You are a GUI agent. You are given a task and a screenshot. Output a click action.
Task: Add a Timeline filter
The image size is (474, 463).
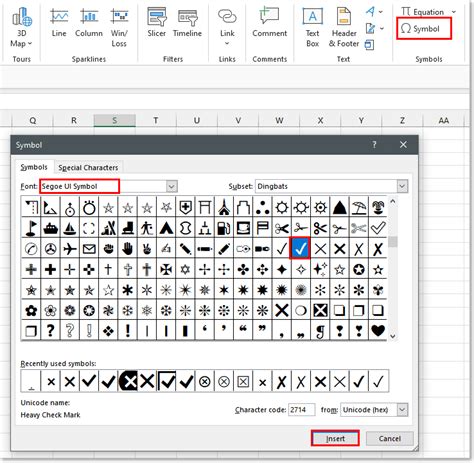pyautogui.click(x=187, y=23)
